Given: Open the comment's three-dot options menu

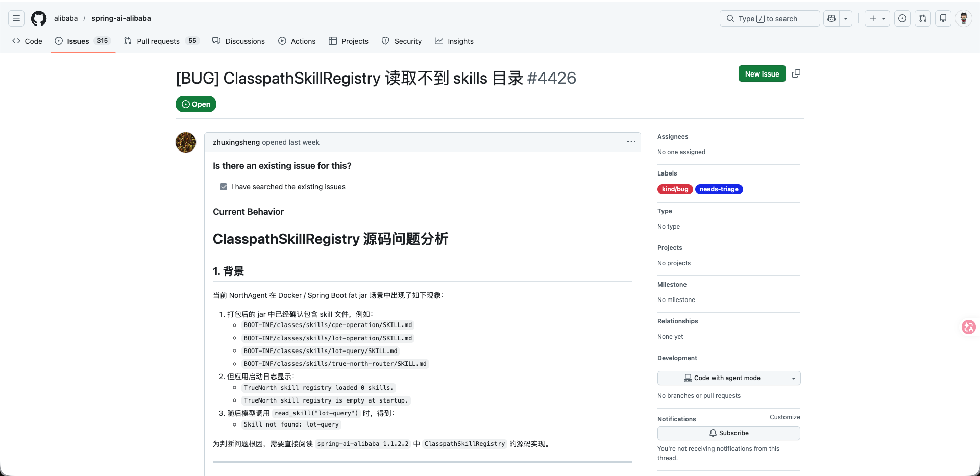Looking at the screenshot, I should 631,142.
